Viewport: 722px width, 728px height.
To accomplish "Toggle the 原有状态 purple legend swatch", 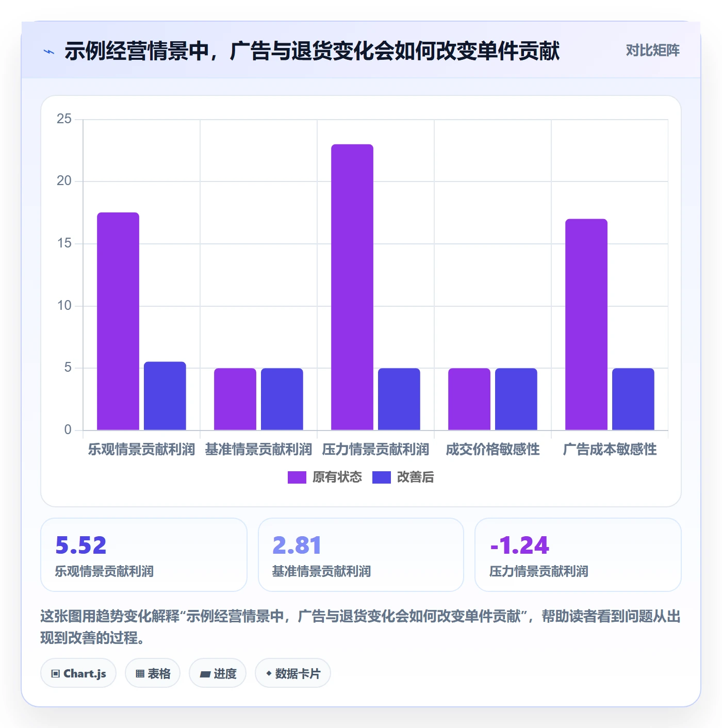I will click(297, 477).
